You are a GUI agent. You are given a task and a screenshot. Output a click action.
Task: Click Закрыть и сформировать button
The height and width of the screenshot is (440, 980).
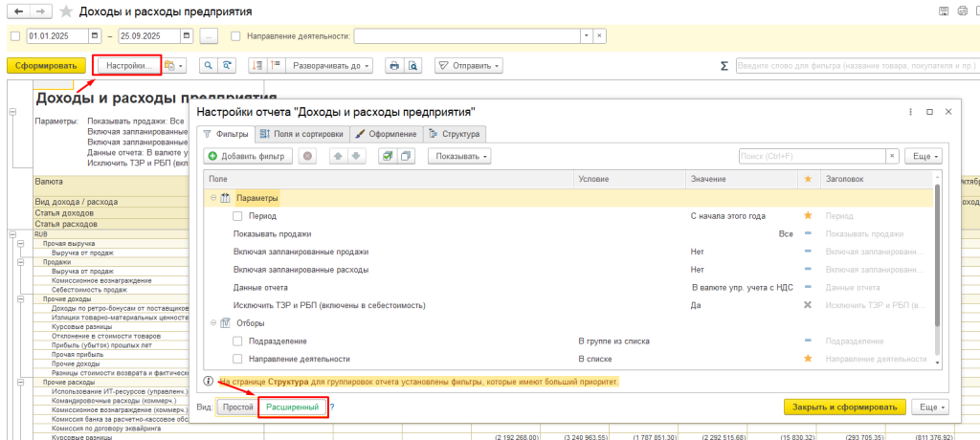[844, 407]
